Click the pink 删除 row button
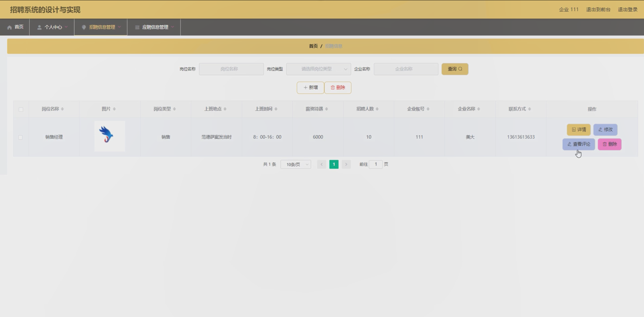The image size is (644, 317). (x=610, y=144)
